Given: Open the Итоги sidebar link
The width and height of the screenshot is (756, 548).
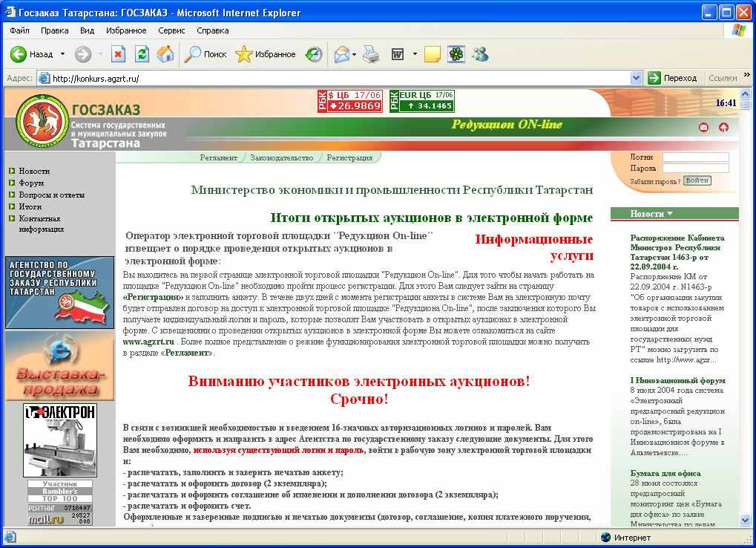Looking at the screenshot, I should [x=30, y=206].
